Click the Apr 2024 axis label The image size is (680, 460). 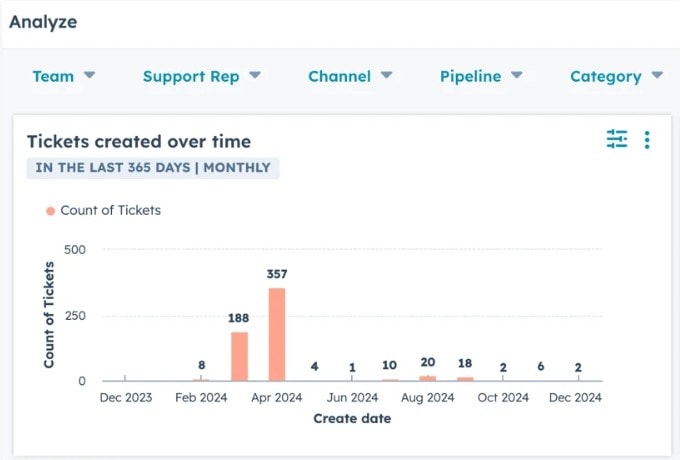click(276, 398)
